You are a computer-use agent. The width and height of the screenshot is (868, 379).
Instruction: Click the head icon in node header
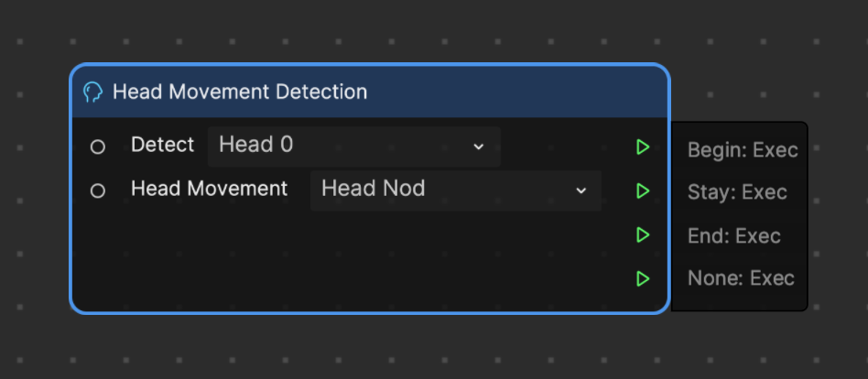pyautogui.click(x=93, y=92)
